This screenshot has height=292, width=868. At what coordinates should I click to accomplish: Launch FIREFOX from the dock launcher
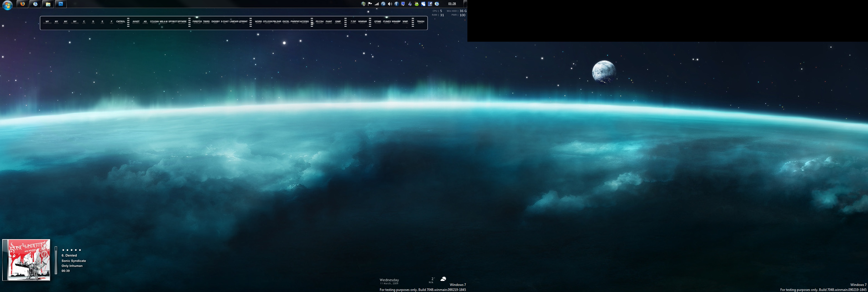tap(197, 22)
